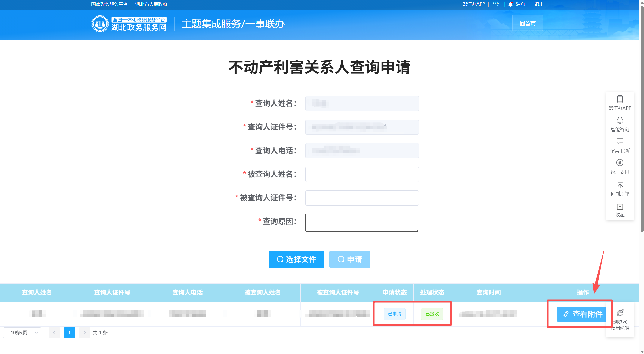Click into the 查询原因 text area
The height and width of the screenshot is (354, 644).
coord(362,223)
